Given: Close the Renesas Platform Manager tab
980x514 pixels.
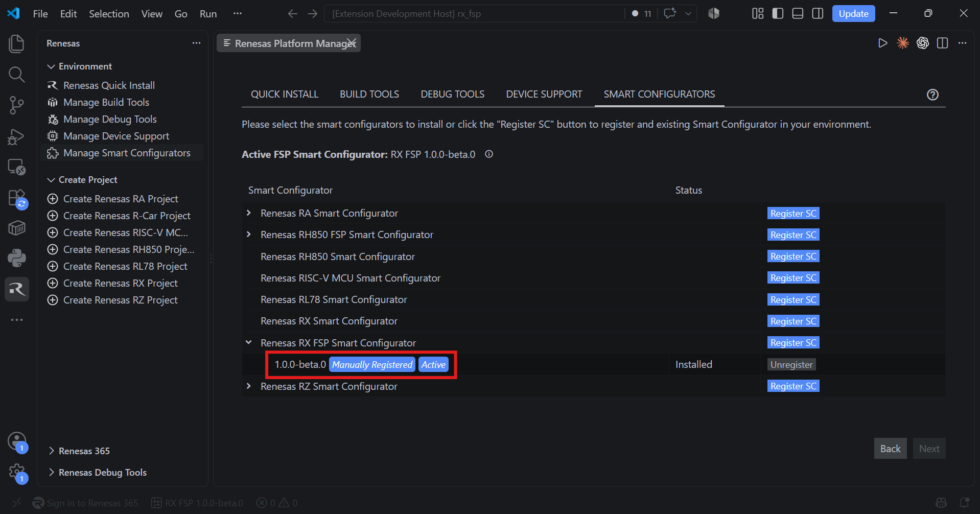Looking at the screenshot, I should [352, 43].
